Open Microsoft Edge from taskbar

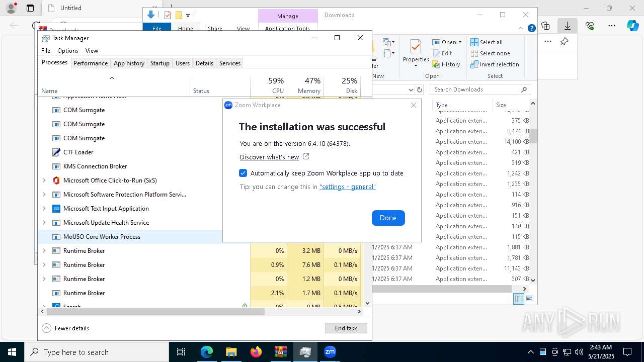pyautogui.click(x=207, y=352)
